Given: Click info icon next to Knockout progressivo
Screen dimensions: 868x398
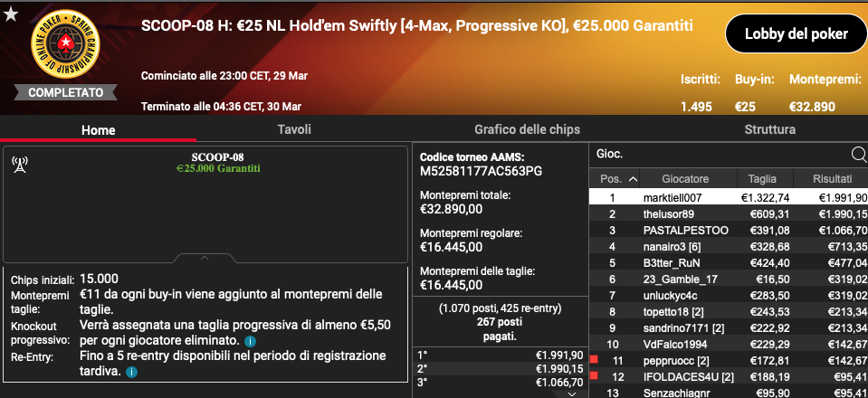Looking at the screenshot, I should [249, 340].
